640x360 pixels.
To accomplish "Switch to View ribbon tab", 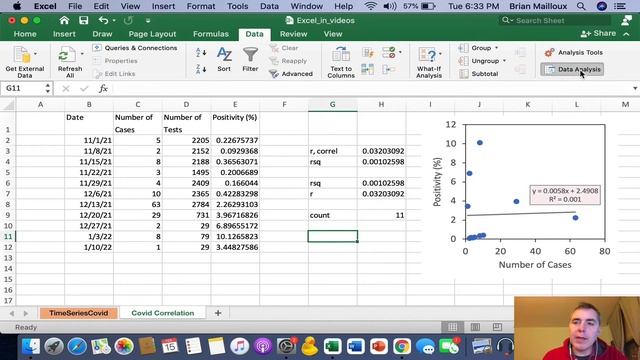I will (333, 34).
